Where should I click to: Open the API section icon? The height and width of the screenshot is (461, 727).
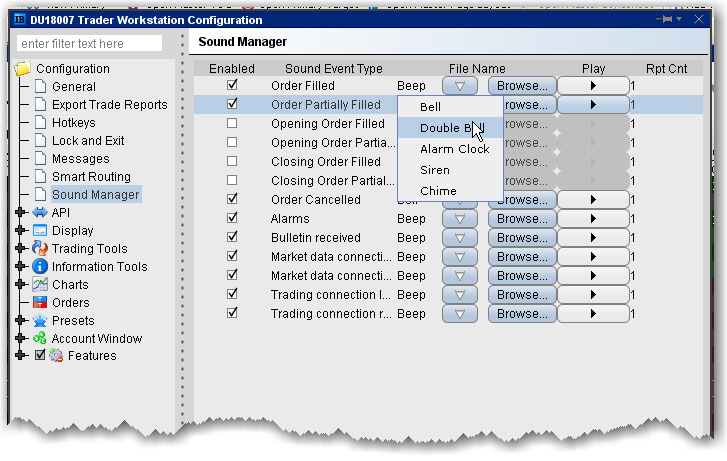tap(40, 213)
